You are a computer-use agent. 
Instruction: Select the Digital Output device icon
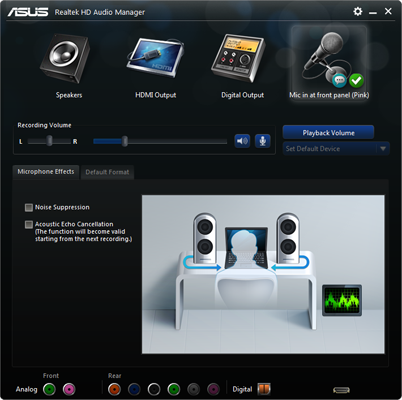[238, 58]
